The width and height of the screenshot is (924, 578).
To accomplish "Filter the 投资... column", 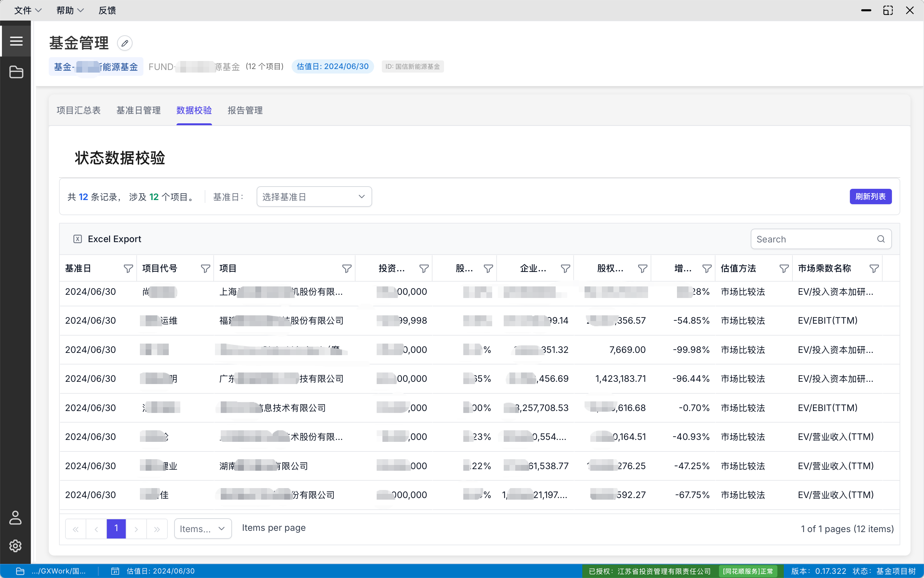I will (424, 268).
